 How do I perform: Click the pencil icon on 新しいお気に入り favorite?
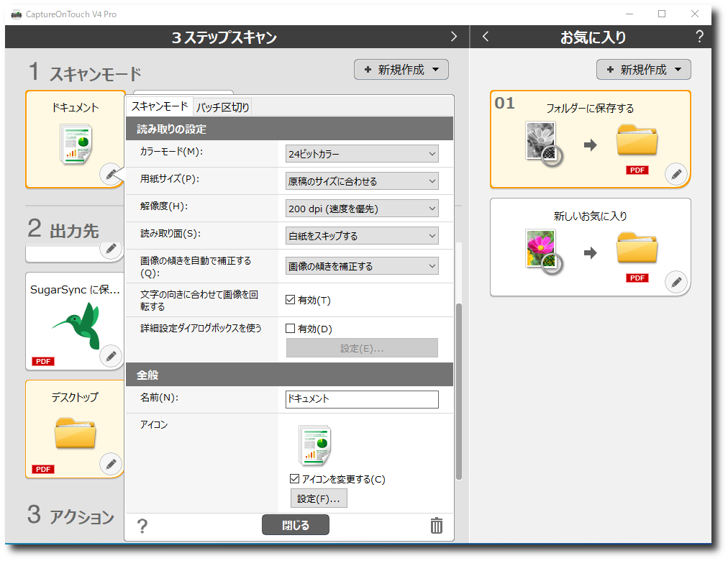click(x=676, y=283)
